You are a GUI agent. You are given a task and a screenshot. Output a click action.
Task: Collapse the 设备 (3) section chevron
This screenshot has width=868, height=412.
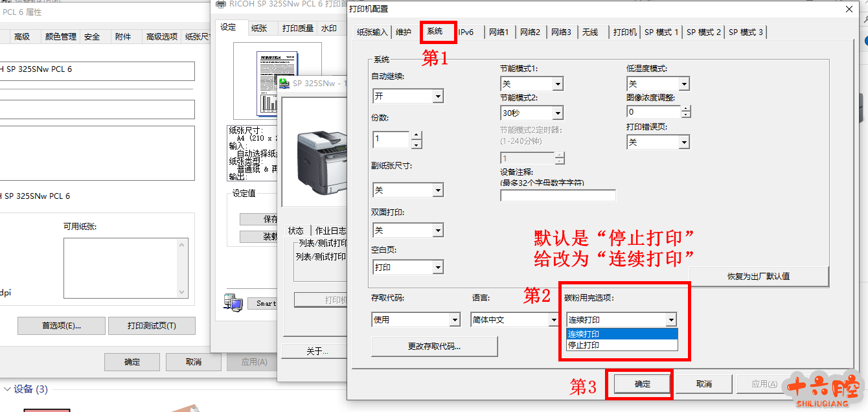(7, 389)
